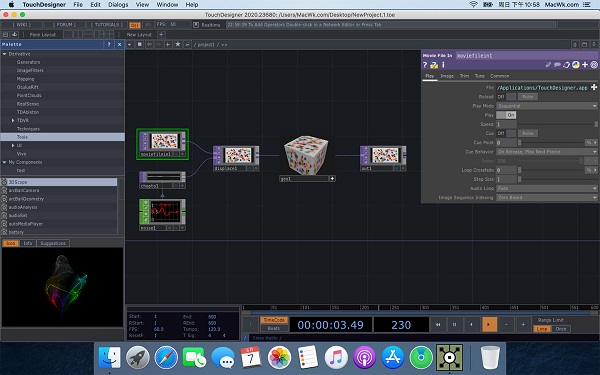Open the File menu

click(78, 5)
